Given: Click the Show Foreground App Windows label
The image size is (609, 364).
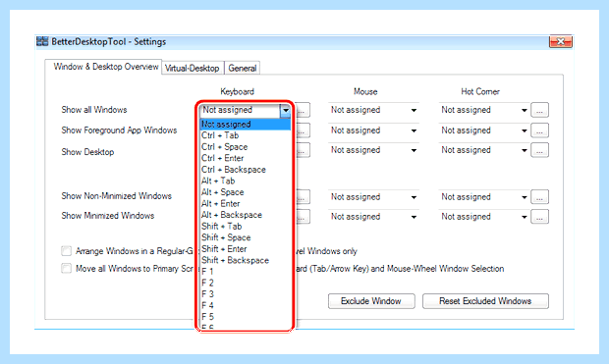Looking at the screenshot, I should click(119, 130).
